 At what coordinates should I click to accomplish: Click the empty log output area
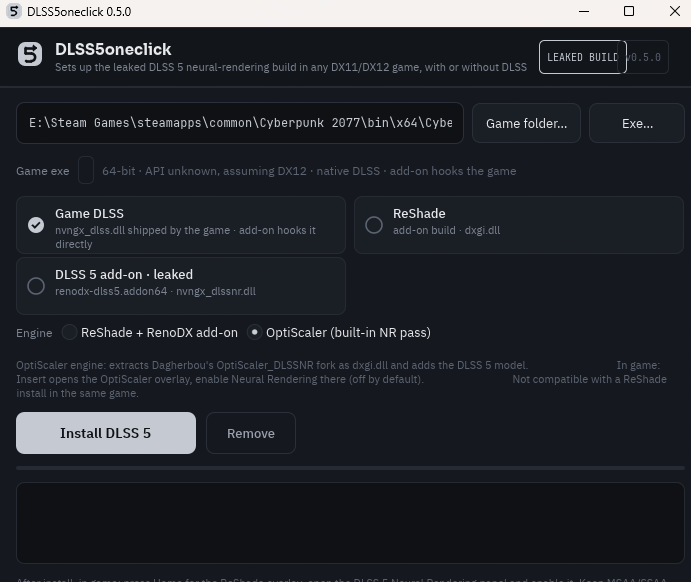(350, 523)
